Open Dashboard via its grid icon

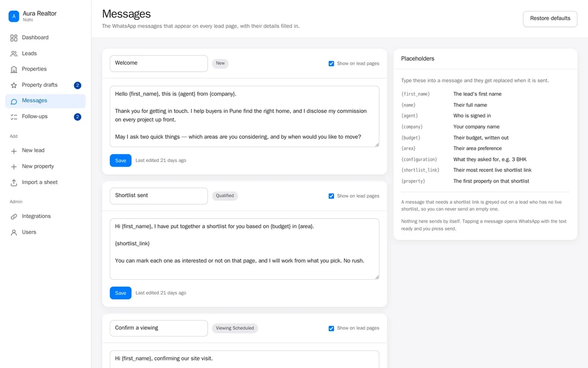point(14,38)
